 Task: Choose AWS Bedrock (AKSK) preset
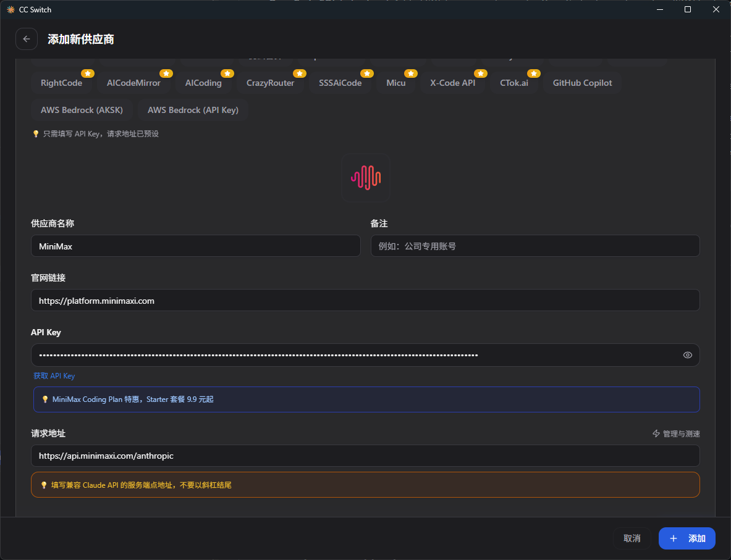[x=82, y=110]
